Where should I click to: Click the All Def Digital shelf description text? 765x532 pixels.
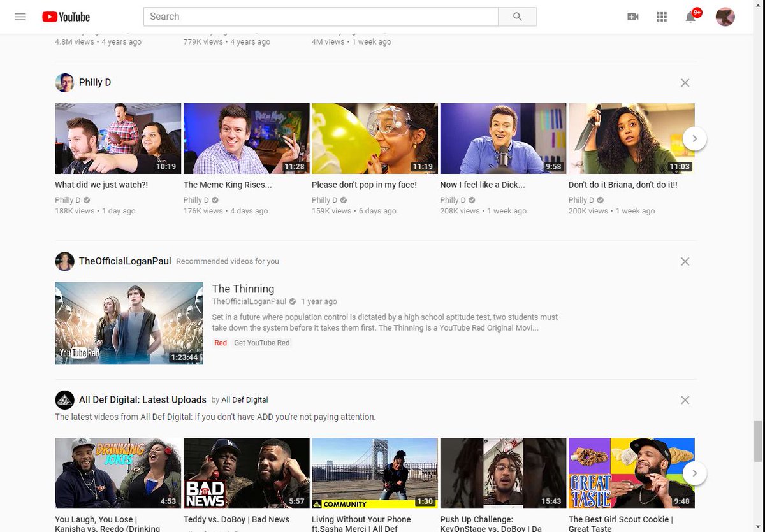215,417
